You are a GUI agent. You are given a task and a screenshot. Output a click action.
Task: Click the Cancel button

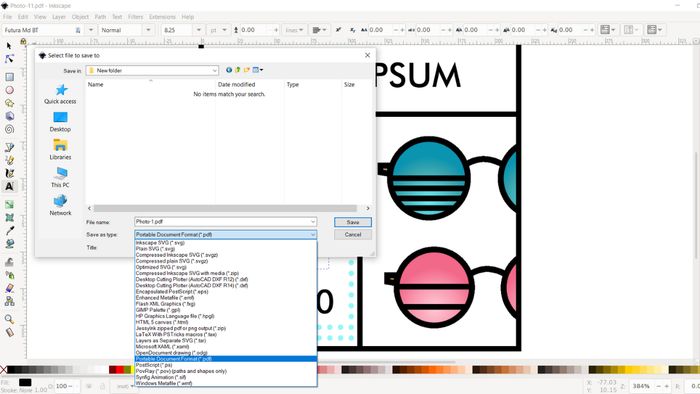[x=353, y=235]
